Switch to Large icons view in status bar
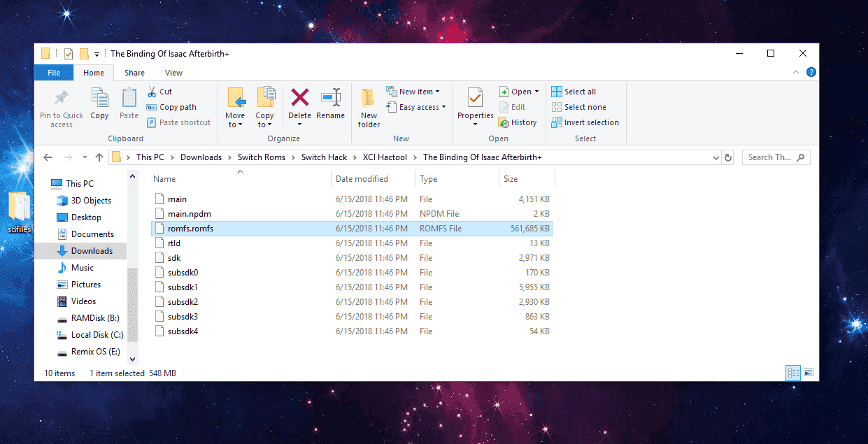 coord(809,373)
